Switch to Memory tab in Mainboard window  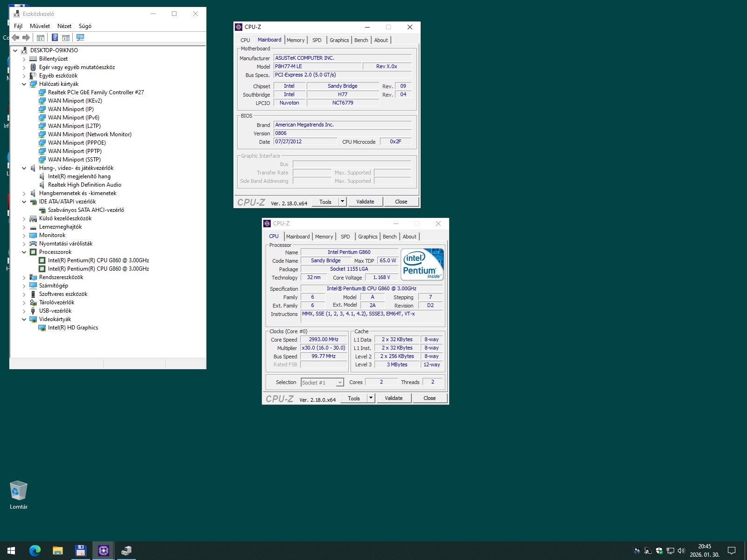[x=296, y=40]
